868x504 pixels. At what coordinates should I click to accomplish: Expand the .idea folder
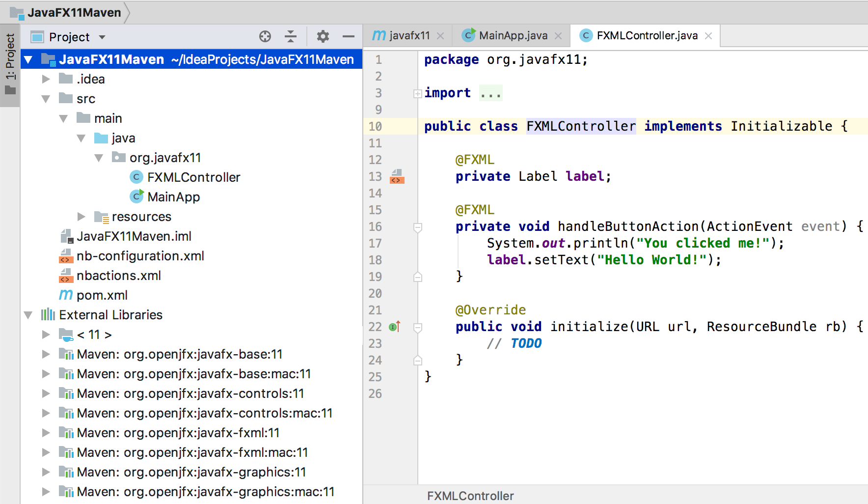coord(46,79)
